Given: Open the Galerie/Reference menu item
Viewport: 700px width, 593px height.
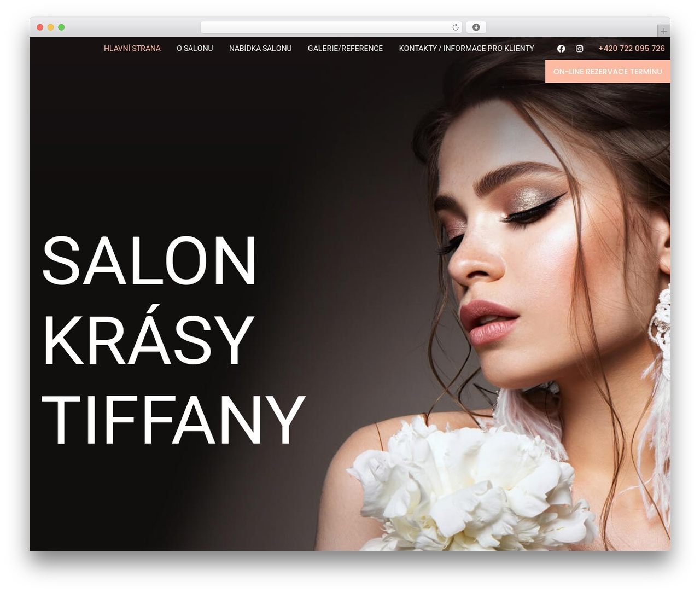Looking at the screenshot, I should [345, 49].
